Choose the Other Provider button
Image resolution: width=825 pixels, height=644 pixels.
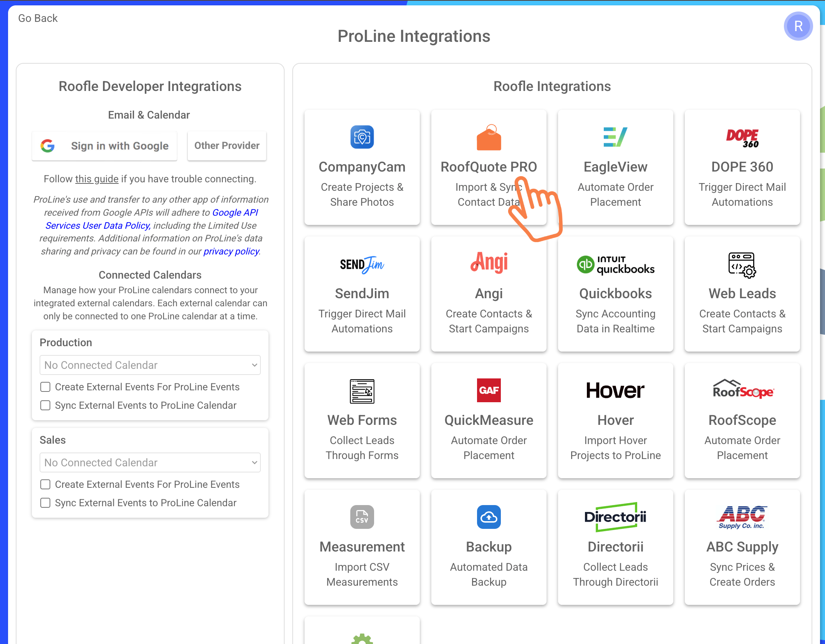(227, 146)
